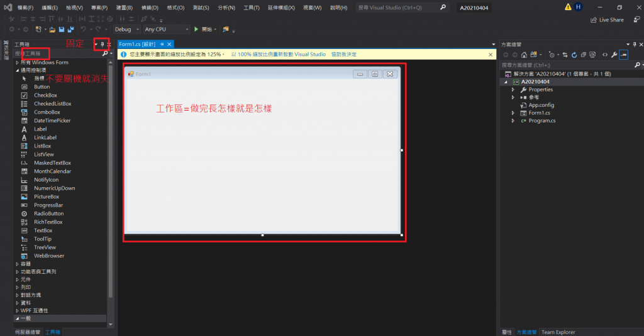The width and height of the screenshot is (644, 336).
Task: Select the A20210404 project node
Action: [x=535, y=82]
